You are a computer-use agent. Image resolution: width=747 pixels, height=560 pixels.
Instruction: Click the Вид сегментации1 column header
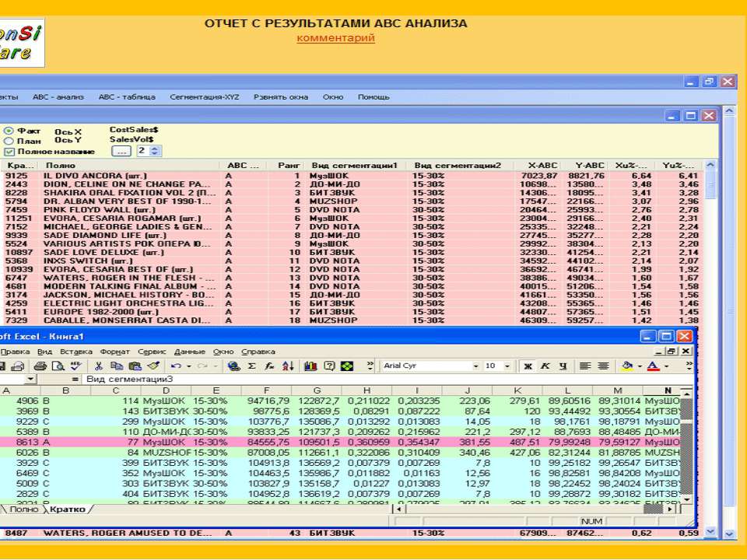click(355, 165)
